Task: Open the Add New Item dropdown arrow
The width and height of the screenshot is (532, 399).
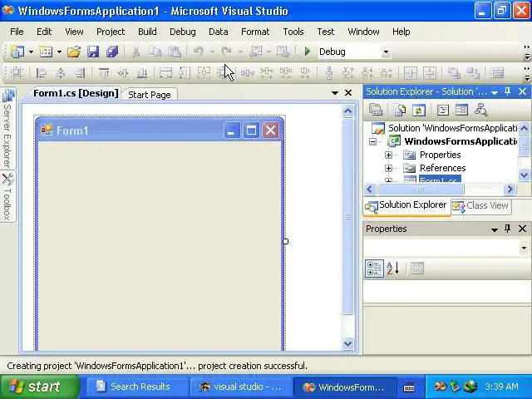Action: 59,52
